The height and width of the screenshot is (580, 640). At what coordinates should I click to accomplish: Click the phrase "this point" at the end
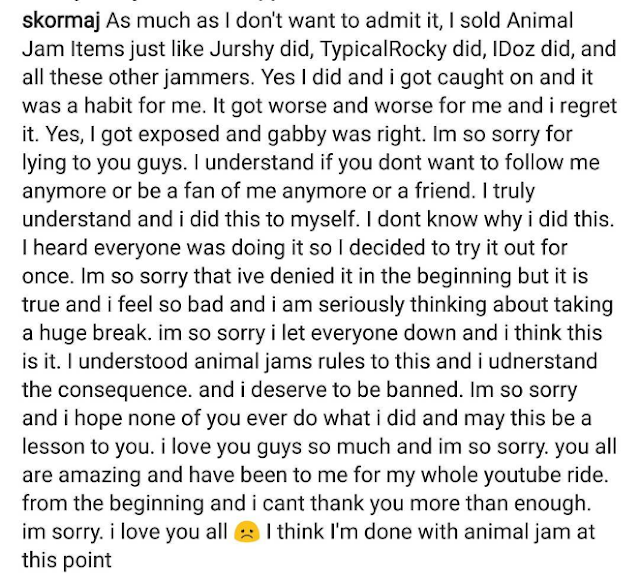[x=67, y=561]
